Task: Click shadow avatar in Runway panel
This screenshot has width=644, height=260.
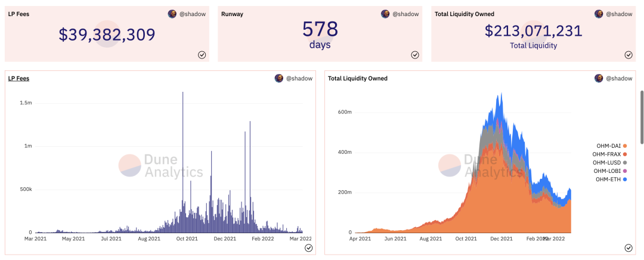Action: tap(385, 14)
